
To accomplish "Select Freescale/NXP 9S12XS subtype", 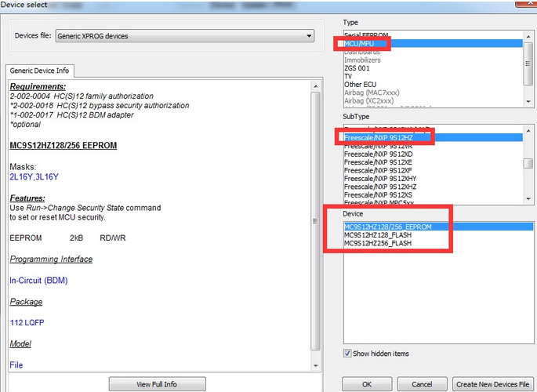I will click(x=434, y=195).
